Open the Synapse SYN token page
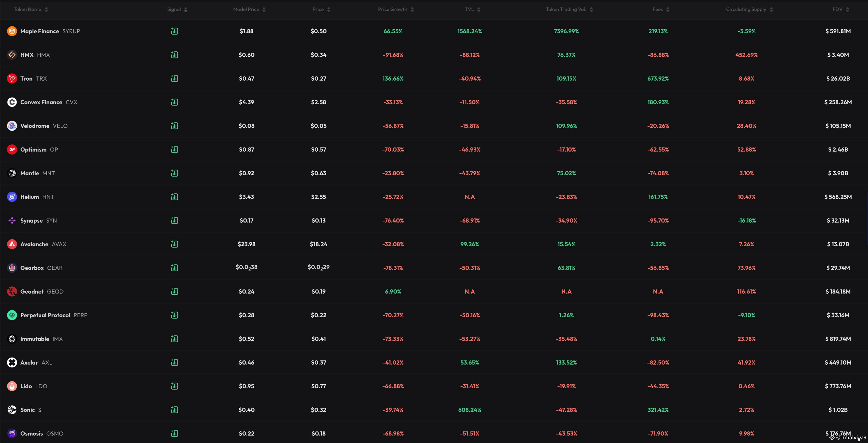The height and width of the screenshot is (443, 868). click(x=38, y=220)
